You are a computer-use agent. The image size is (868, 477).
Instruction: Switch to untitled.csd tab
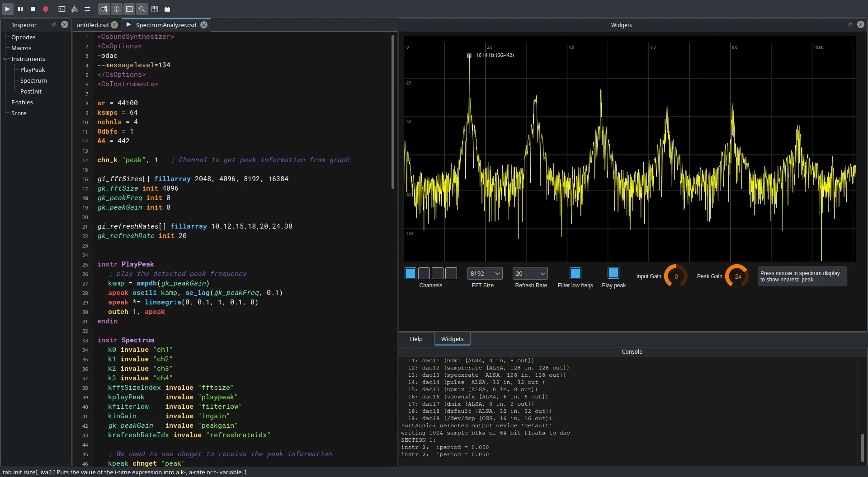pyautogui.click(x=92, y=25)
